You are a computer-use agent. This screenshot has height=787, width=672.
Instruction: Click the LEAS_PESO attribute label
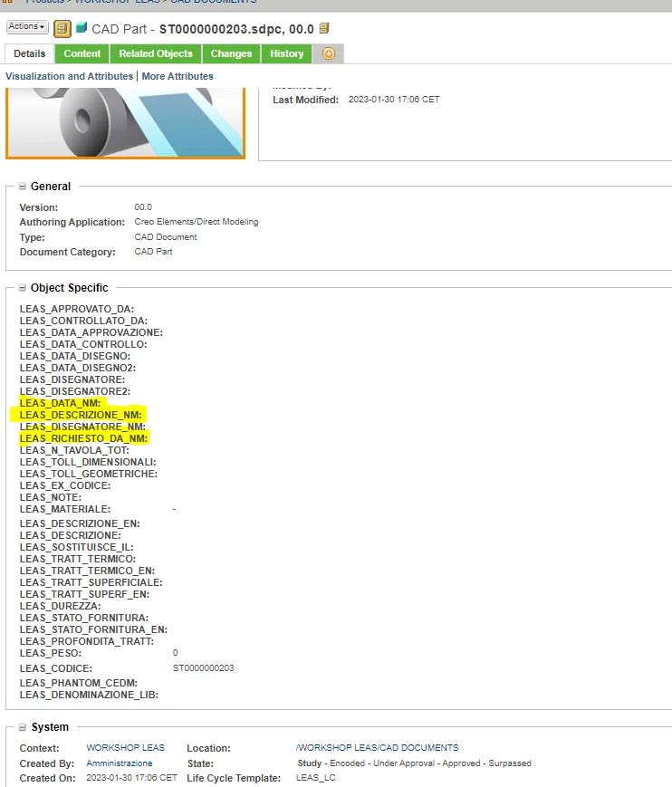pos(50,653)
